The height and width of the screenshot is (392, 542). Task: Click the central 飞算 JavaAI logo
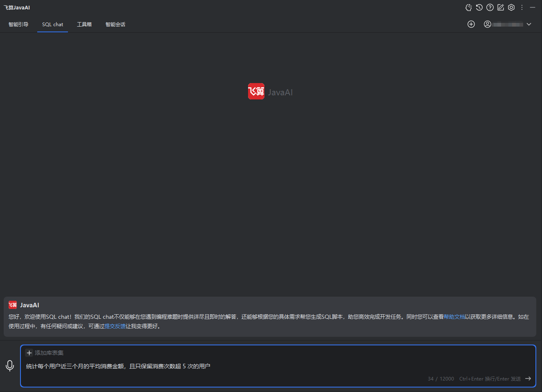[270, 92]
